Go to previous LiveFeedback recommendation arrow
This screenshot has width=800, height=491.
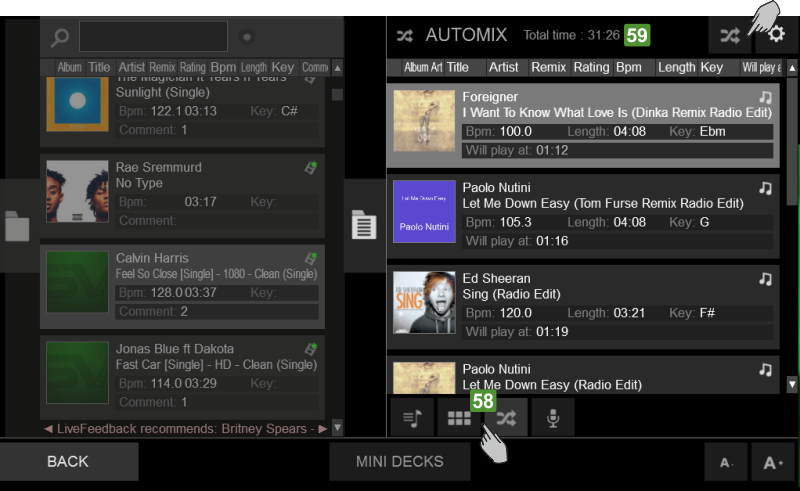click(48, 429)
